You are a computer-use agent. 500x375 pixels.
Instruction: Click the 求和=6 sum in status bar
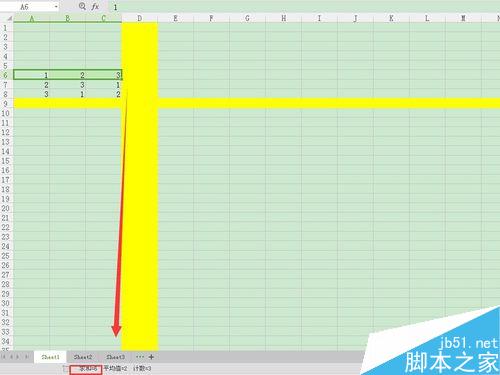(x=87, y=368)
